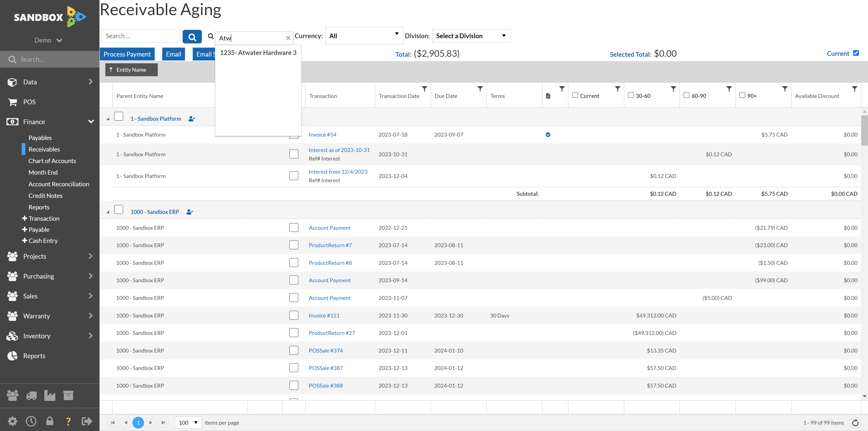Click the document icon column header
This screenshot has height=431, width=868.
548,96
